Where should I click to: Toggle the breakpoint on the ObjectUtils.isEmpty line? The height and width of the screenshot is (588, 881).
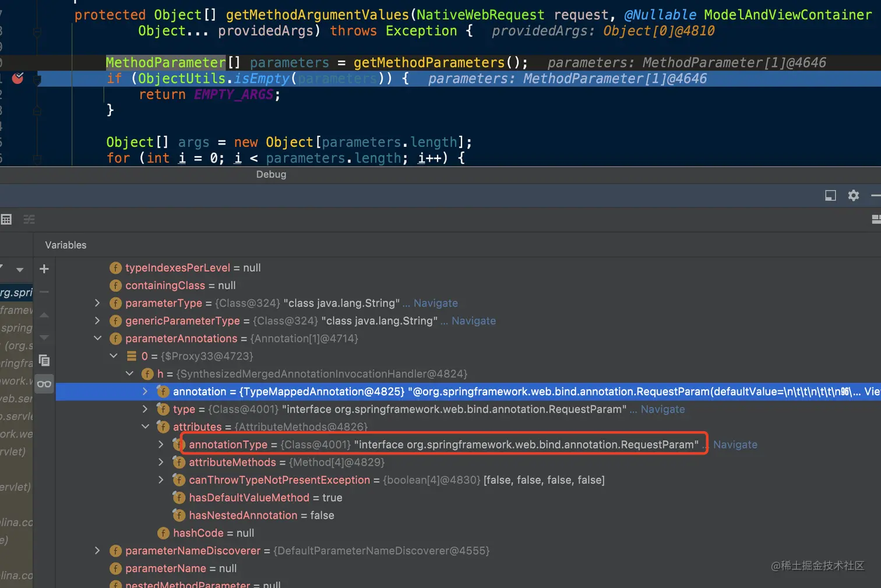(18, 78)
